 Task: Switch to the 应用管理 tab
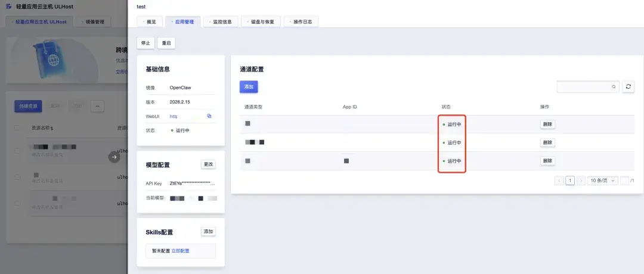click(183, 21)
